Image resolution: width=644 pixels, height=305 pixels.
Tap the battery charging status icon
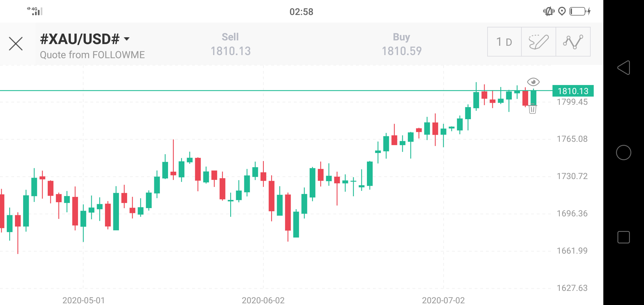click(580, 11)
